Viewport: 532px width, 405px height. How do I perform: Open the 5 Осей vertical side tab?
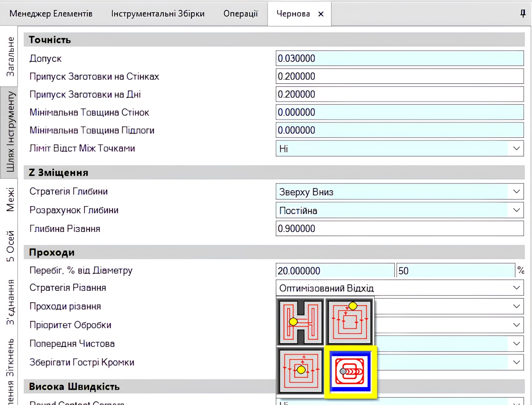[10, 246]
